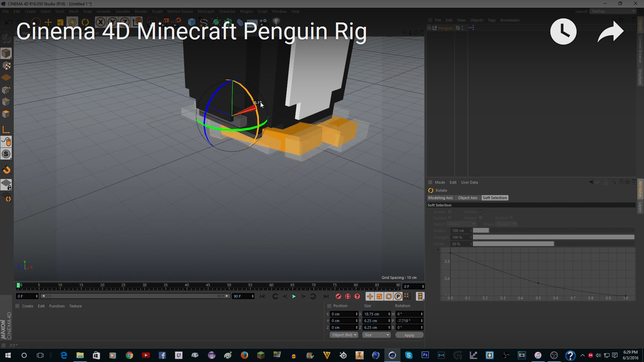Select Polygons mode in left toolbar
Viewport: 644px width, 362px height.
(x=6, y=114)
